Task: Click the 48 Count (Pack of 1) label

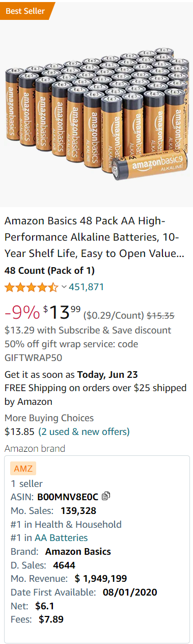Action: 49,270
